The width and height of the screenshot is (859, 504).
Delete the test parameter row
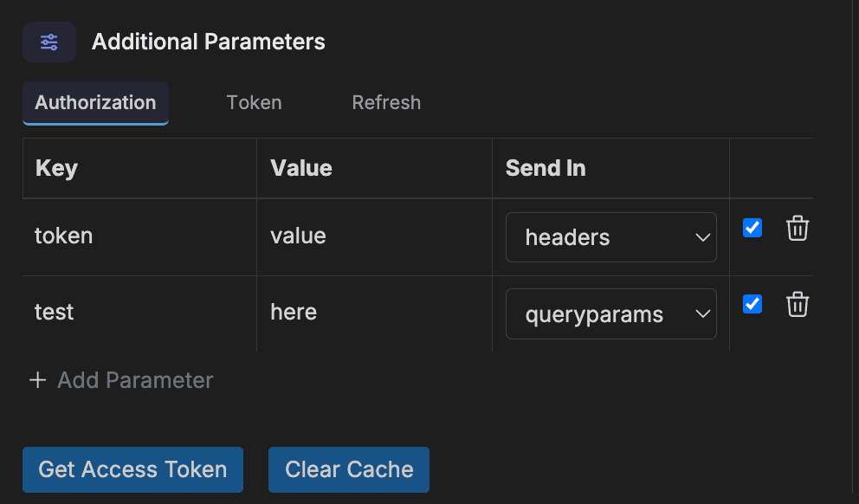pos(798,305)
